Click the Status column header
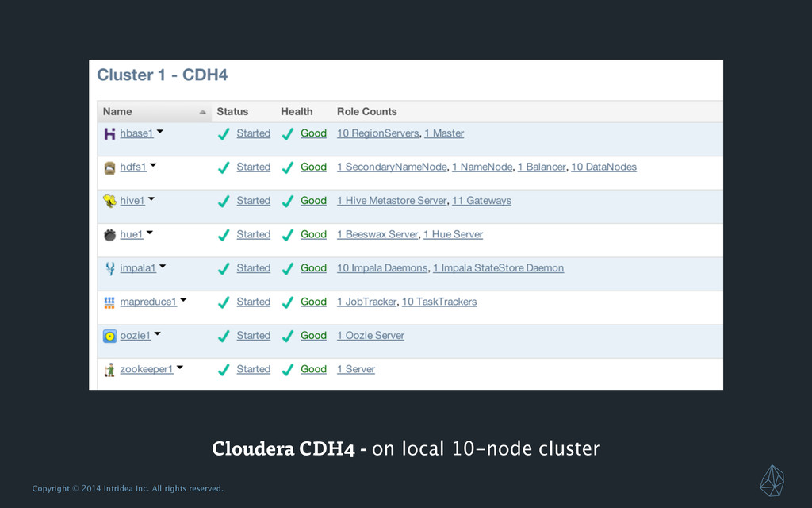Viewport: 812px width, 508px height. click(232, 111)
